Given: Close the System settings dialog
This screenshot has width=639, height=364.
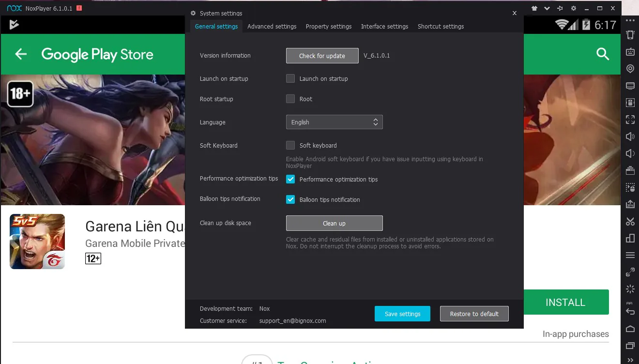Looking at the screenshot, I should click(515, 13).
